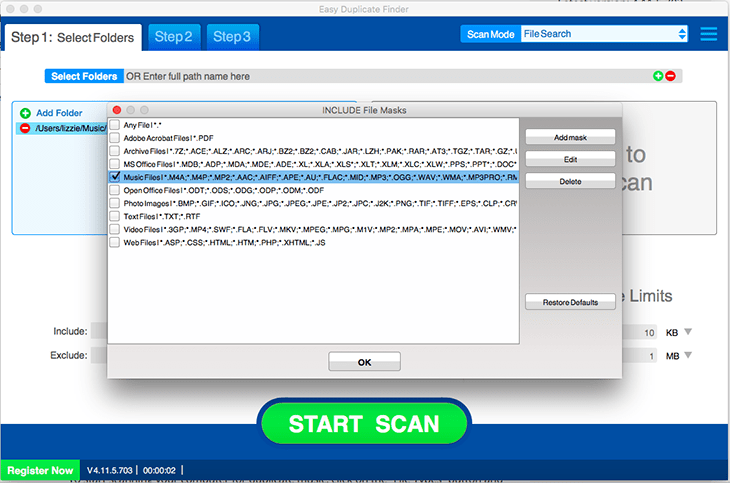Select the Step 1: Select Folders tab
Image resolution: width=730 pixels, height=483 pixels.
pyautogui.click(x=73, y=37)
